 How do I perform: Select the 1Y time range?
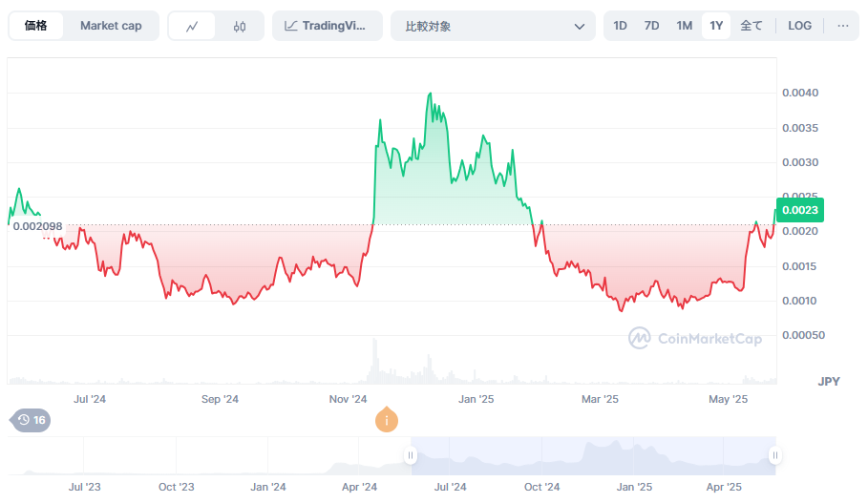(x=716, y=26)
